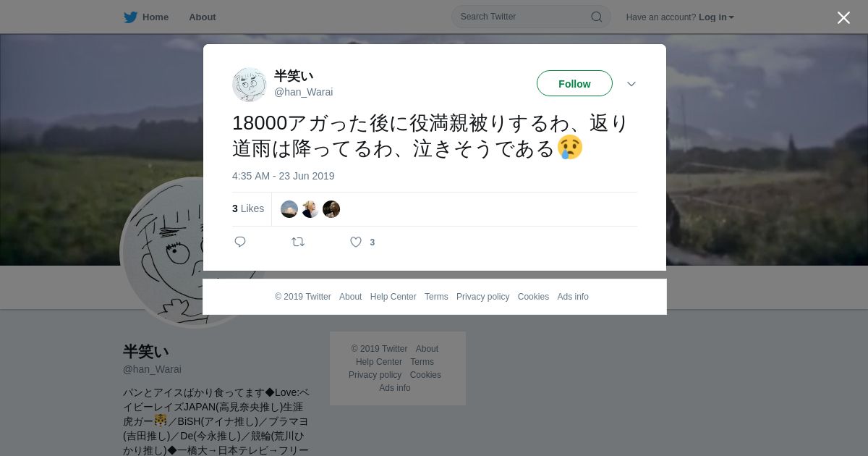
Task: Open the tweet timestamp 4:35 AM link
Action: [284, 176]
